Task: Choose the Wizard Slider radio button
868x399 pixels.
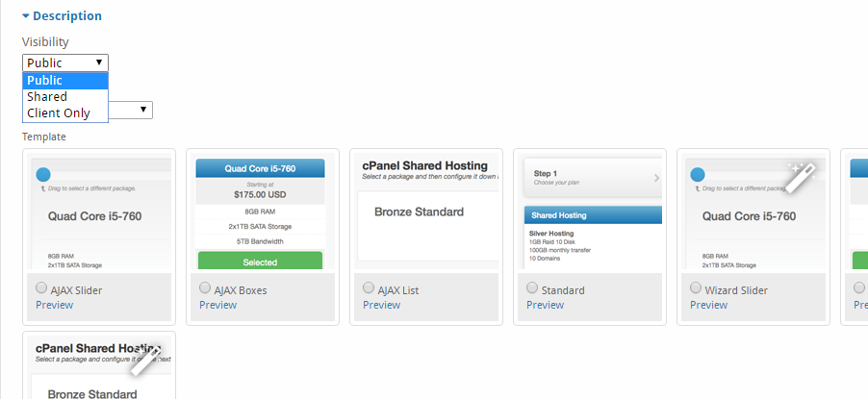Action: coord(696,287)
